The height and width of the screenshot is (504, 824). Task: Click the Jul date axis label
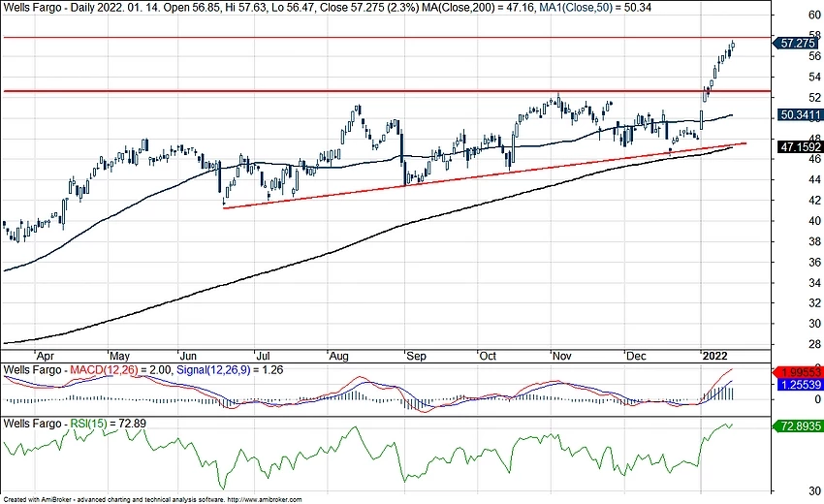tap(264, 356)
